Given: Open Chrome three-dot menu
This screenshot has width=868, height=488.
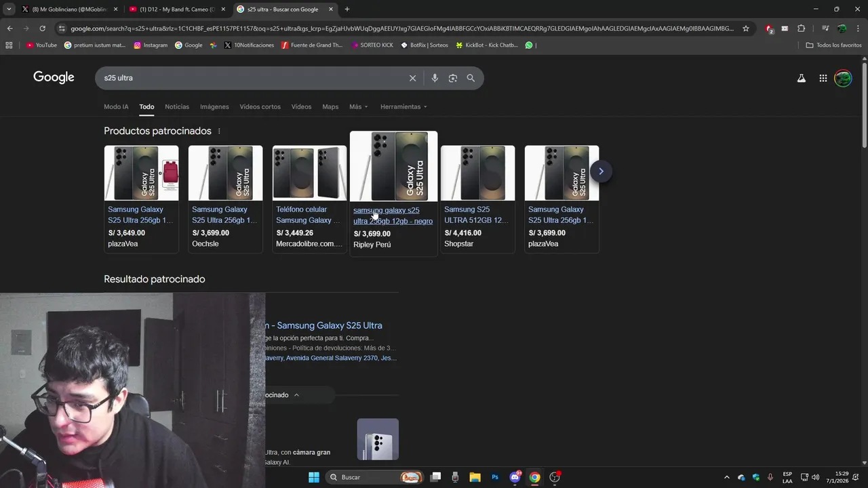Looking at the screenshot, I should click(x=858, y=28).
